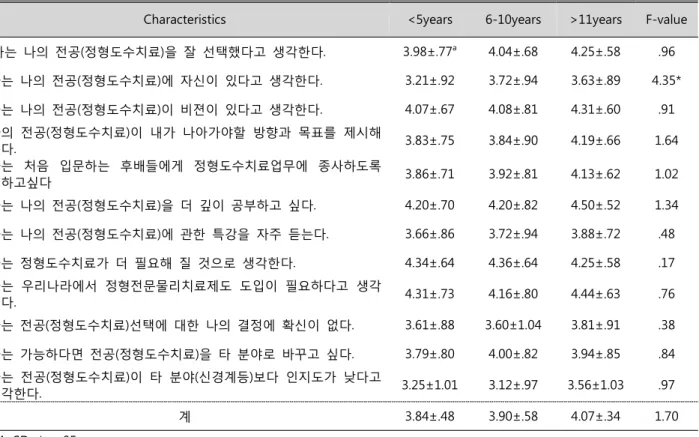Select the significant F-value 4.35*
This screenshot has width=699, height=437.
(x=666, y=80)
